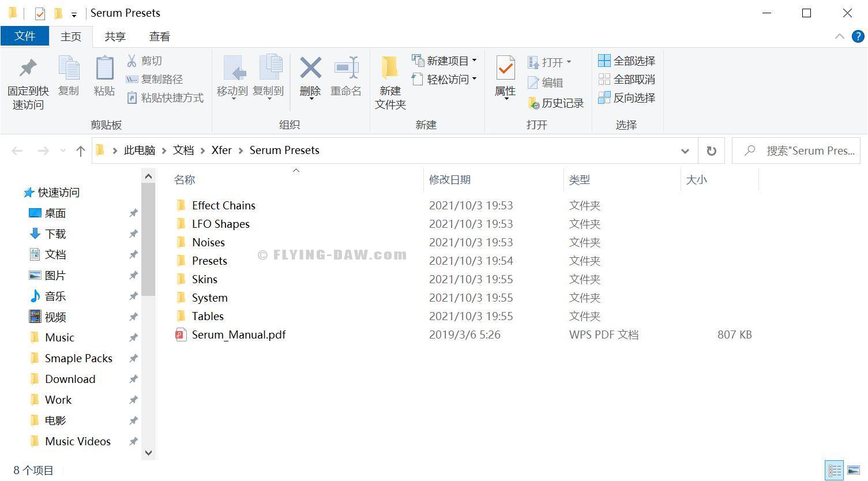Viewport: 868px width, 481px height.
Task: Open Work folder in sidebar
Action: pos(58,400)
